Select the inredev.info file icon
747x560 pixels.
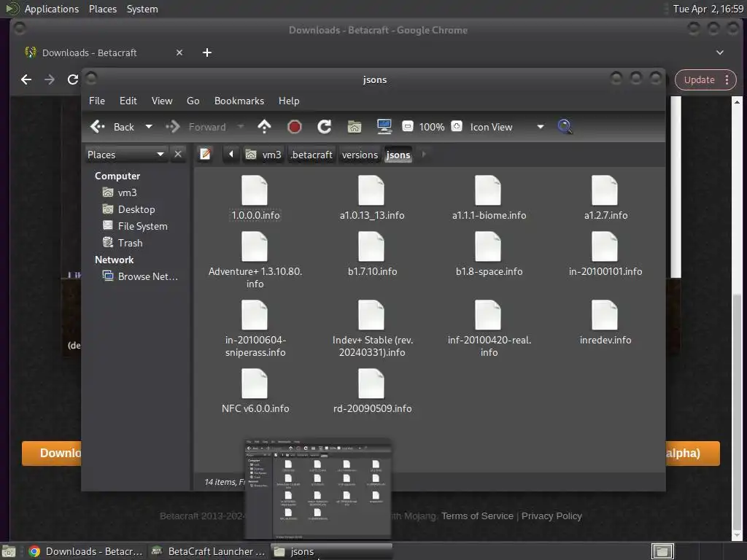tap(605, 315)
